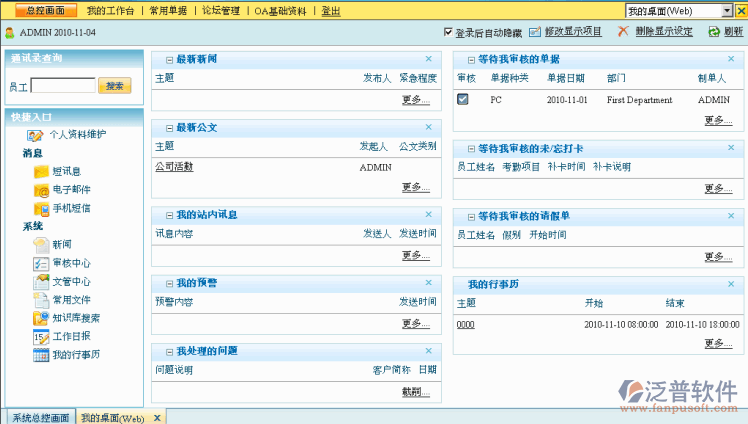
Task: Open the 电子邮件 mail icon
Action: pyautogui.click(x=41, y=190)
